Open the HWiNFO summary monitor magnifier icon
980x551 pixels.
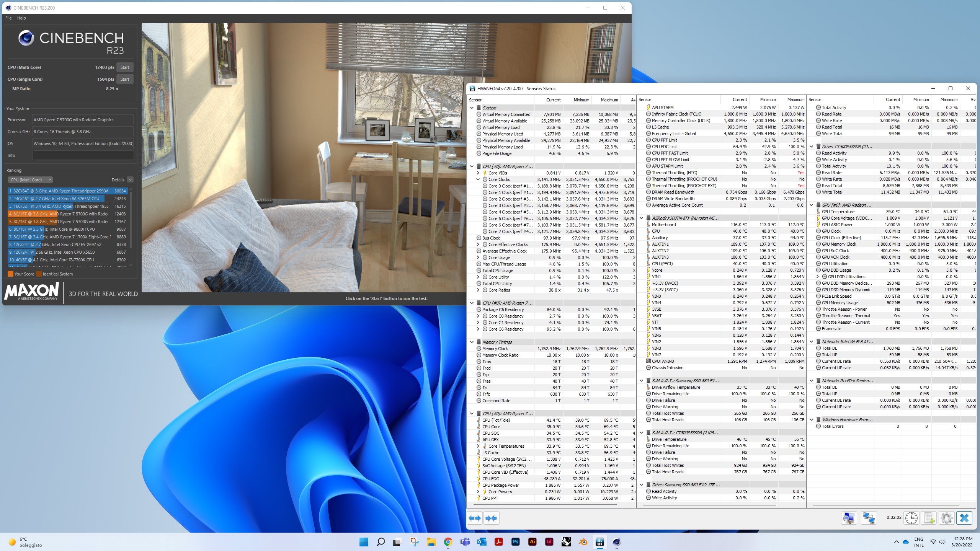pos(849,518)
